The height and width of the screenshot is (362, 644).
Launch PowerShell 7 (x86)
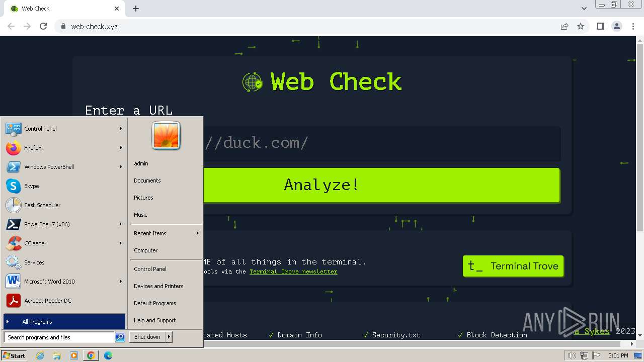click(x=64, y=224)
